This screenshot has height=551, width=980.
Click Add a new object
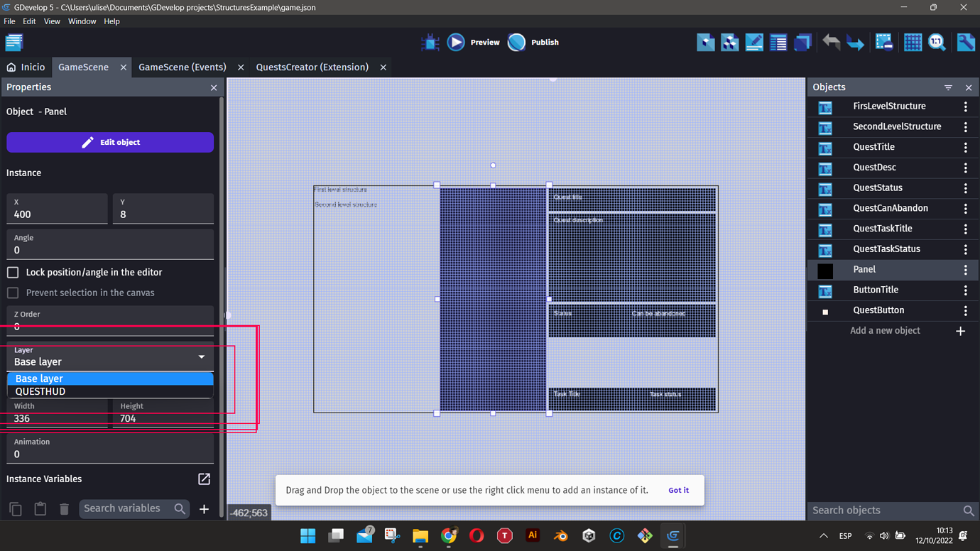[x=893, y=331]
